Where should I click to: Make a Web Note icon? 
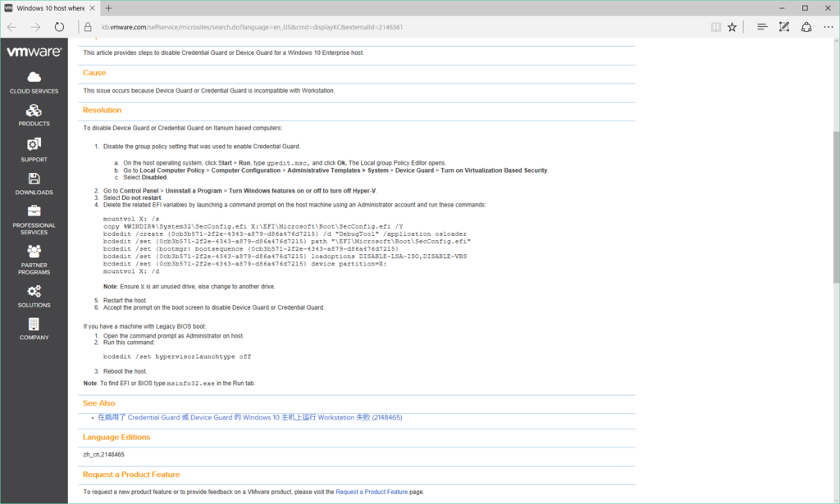pos(783,27)
